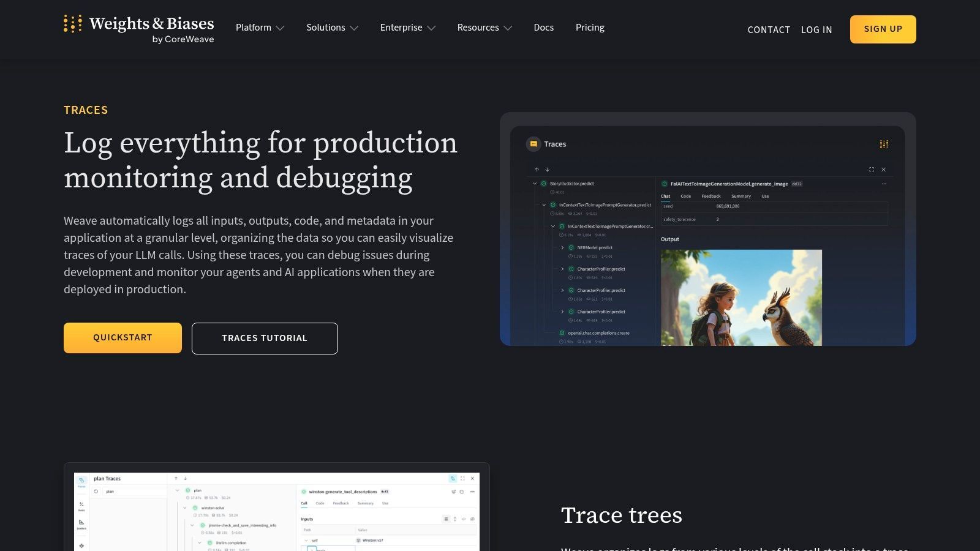
Task: Open the TRACES TUTORIAL link
Action: coord(265,339)
